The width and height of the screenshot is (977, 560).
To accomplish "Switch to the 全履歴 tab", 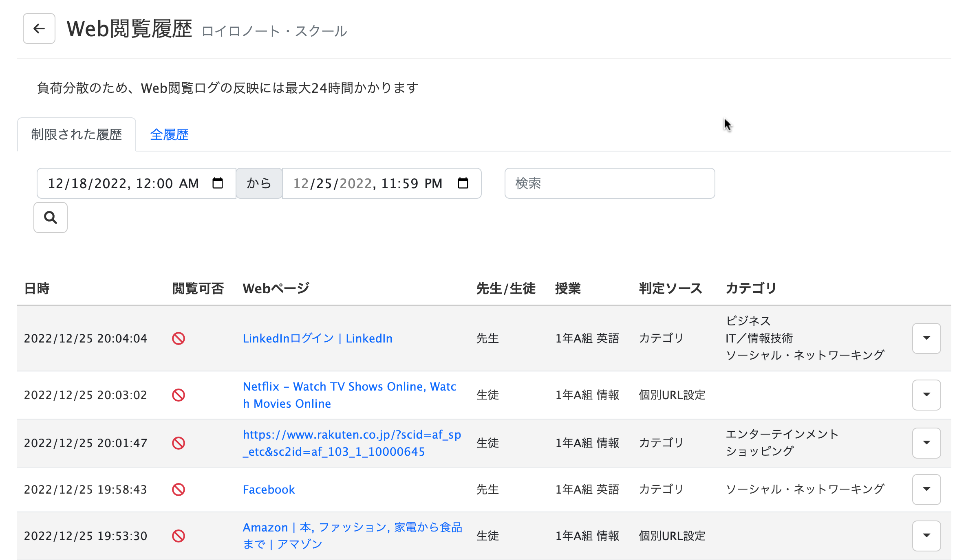I will click(x=169, y=134).
